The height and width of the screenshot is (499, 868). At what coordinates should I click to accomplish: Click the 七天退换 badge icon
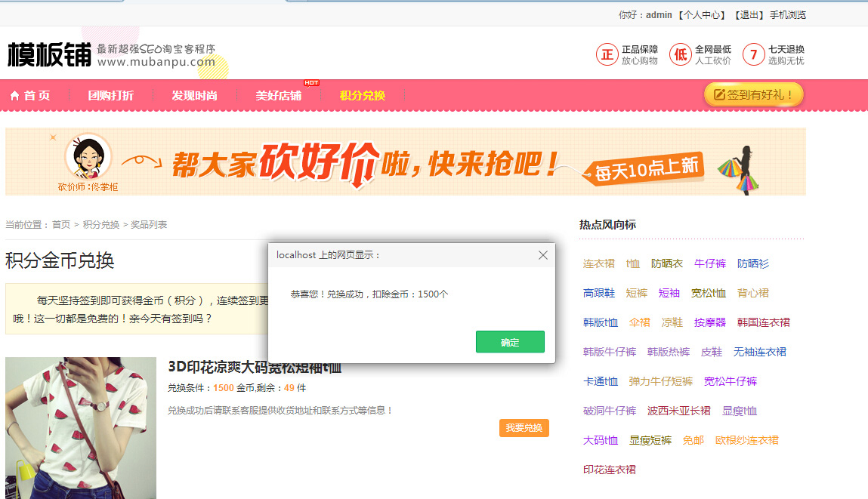pos(753,54)
